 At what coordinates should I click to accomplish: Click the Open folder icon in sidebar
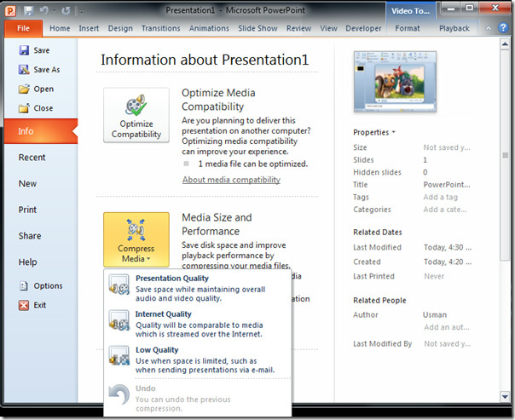click(24, 89)
